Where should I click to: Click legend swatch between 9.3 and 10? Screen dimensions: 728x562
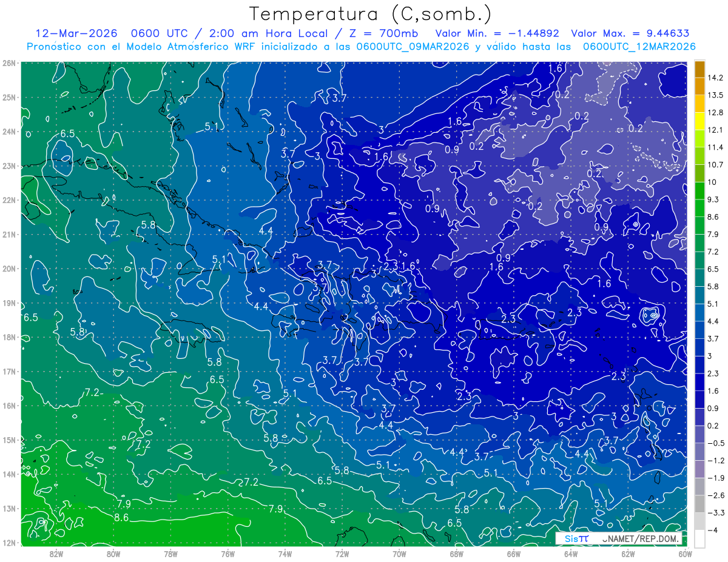[x=699, y=191]
